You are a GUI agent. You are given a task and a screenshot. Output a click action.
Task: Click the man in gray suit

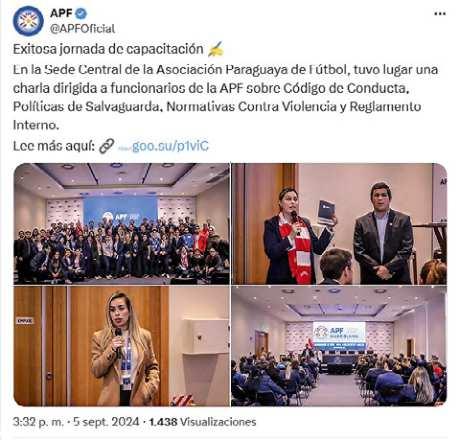(x=383, y=233)
